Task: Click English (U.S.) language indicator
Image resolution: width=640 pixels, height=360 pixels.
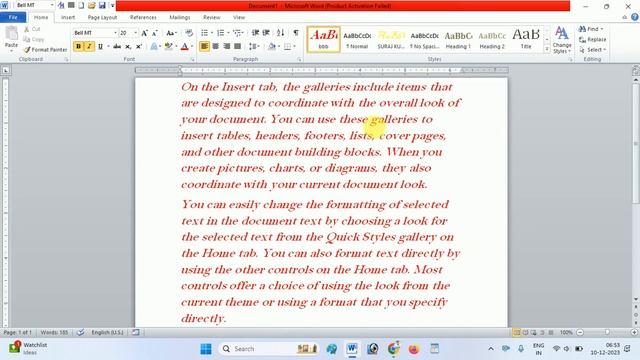Action: point(107,333)
